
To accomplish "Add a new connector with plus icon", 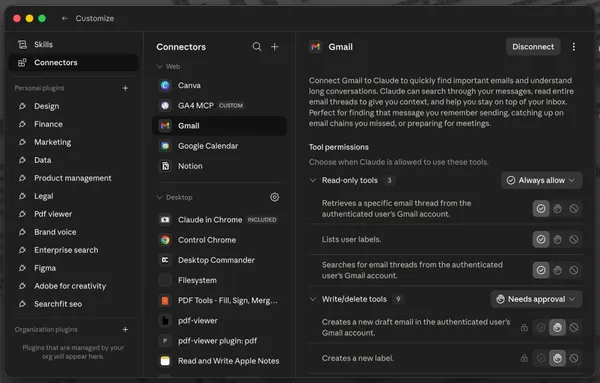I will 275,47.
